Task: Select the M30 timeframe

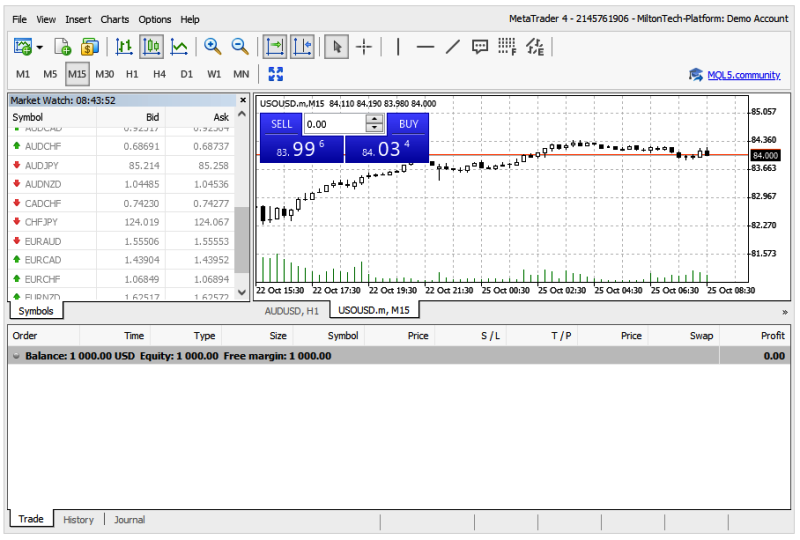Action: click(105, 75)
